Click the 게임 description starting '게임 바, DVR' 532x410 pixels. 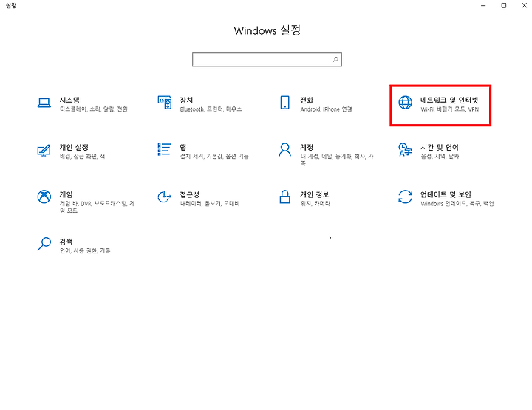(x=98, y=207)
